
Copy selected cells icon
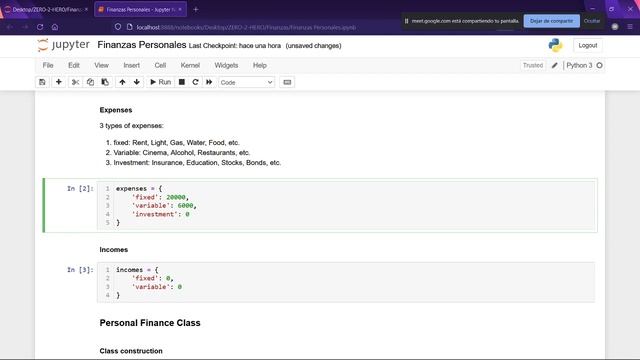90,82
